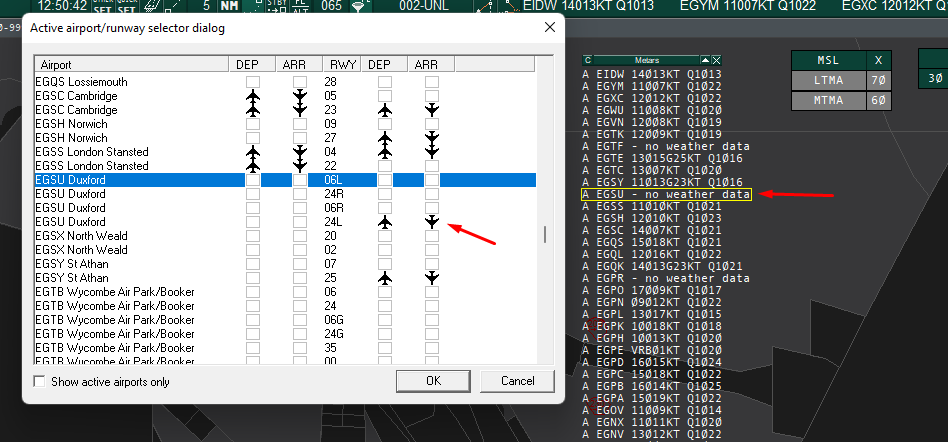Click airport departure icon for London Stansted runway 04
948x442 pixels.
[253, 152]
